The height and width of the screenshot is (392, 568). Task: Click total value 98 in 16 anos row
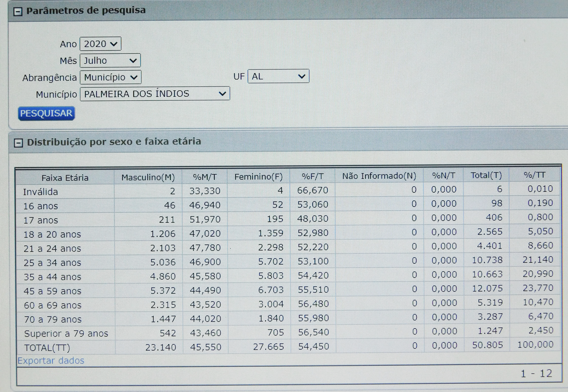pos(497,203)
